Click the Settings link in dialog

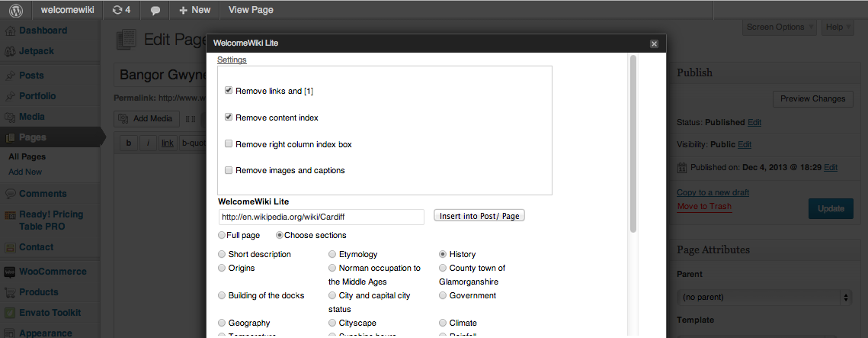pyautogui.click(x=232, y=60)
